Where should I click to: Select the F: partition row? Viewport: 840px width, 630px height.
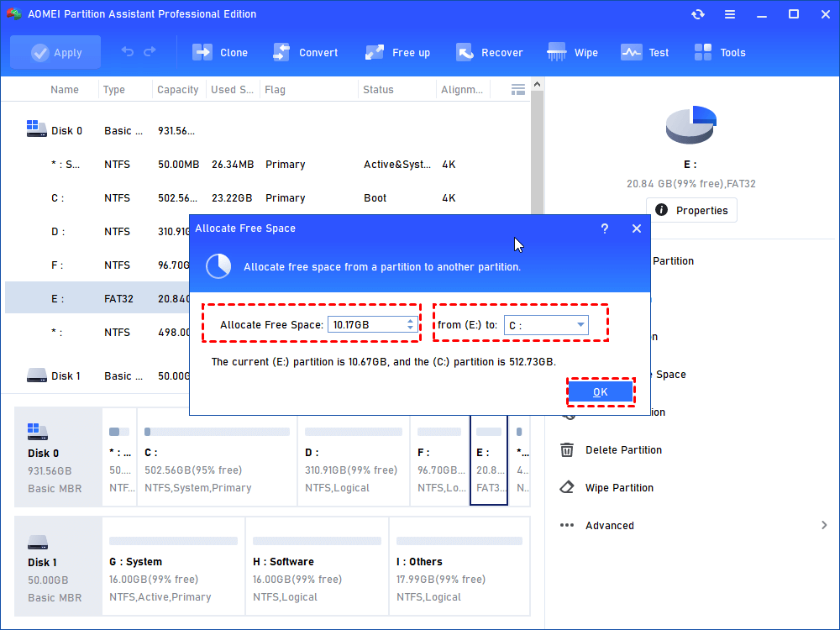pyautogui.click(x=97, y=265)
